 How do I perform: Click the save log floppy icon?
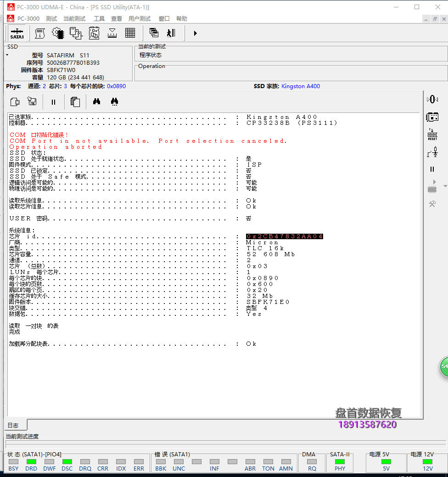(32, 101)
